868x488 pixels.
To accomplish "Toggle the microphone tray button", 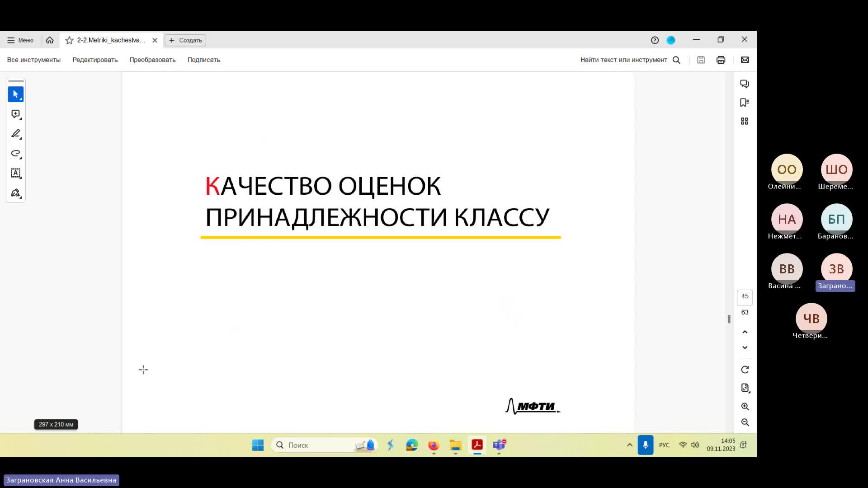I will point(646,445).
